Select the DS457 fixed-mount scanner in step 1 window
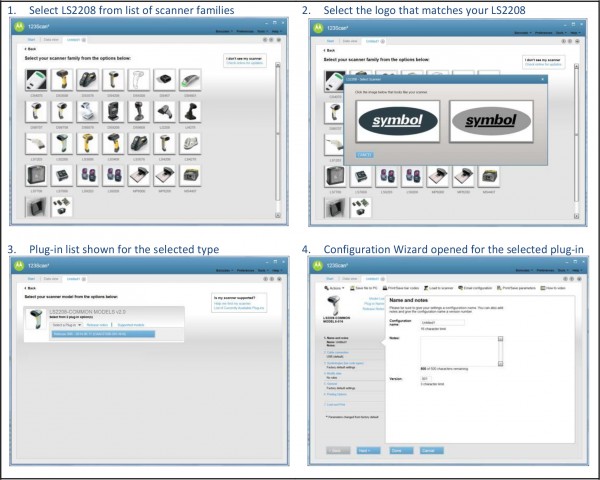This screenshot has height=480, width=600. coord(165,80)
